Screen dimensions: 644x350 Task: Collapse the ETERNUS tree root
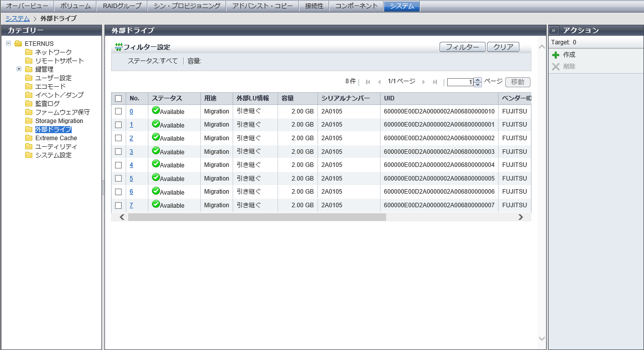[x=9, y=43]
